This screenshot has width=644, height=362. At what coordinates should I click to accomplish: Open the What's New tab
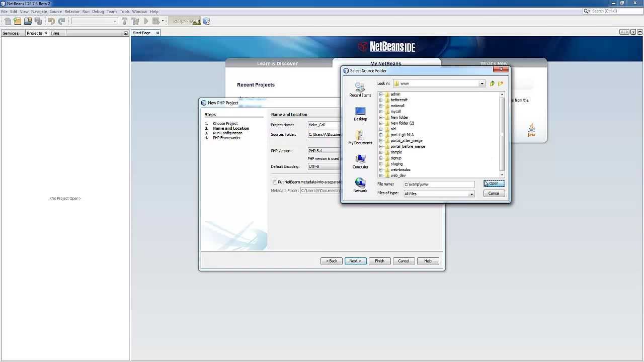click(494, 63)
